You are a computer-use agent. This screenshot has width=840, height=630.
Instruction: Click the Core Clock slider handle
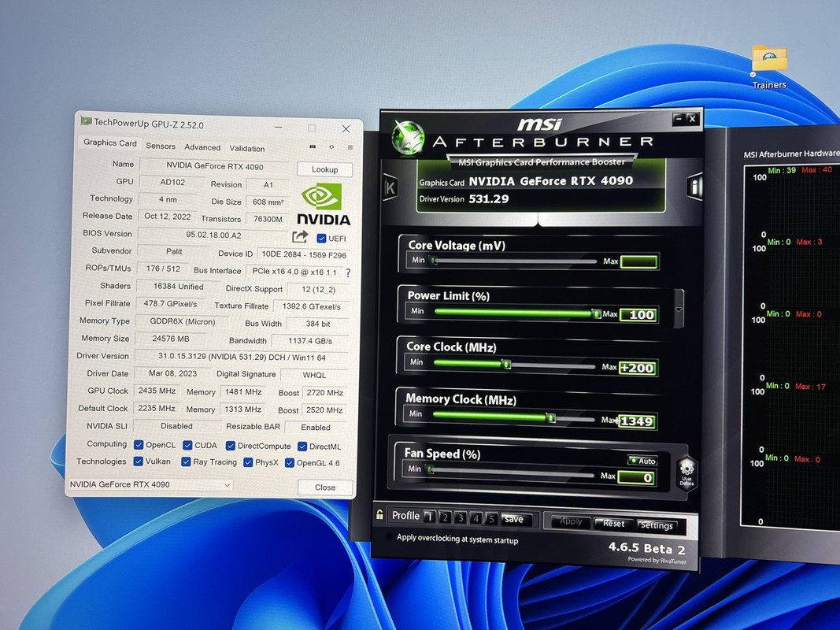pyautogui.click(x=506, y=365)
